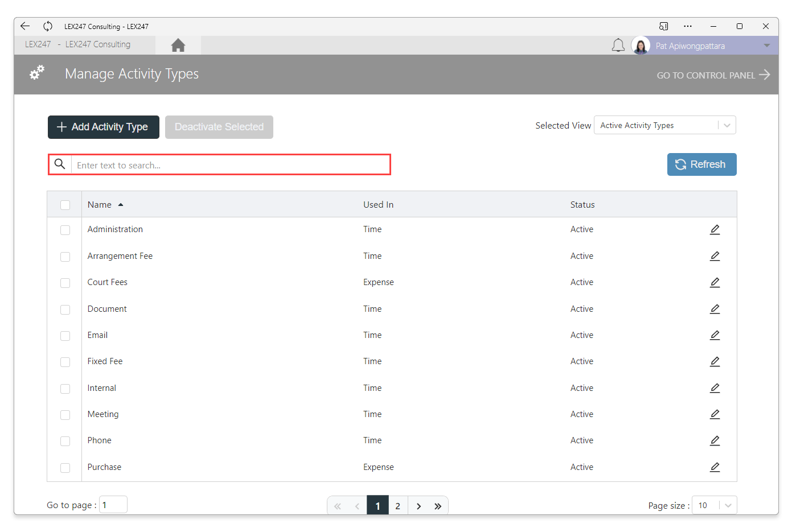Select the Document row checkbox
This screenshot has height=532, width=792.
point(65,310)
